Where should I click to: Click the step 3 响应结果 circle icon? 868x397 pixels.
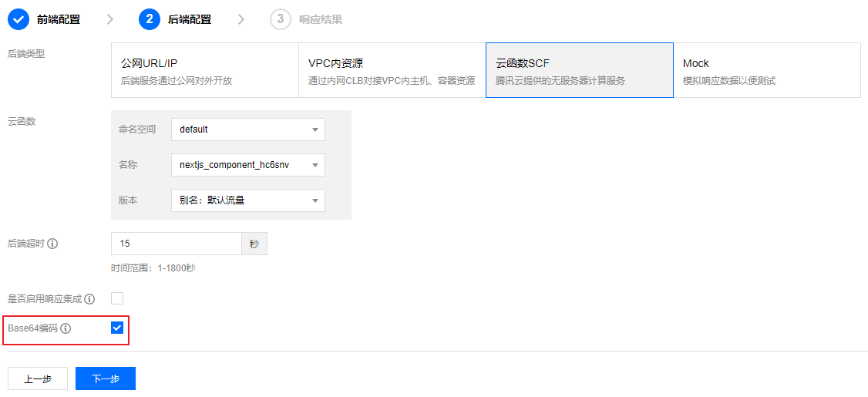point(281,19)
